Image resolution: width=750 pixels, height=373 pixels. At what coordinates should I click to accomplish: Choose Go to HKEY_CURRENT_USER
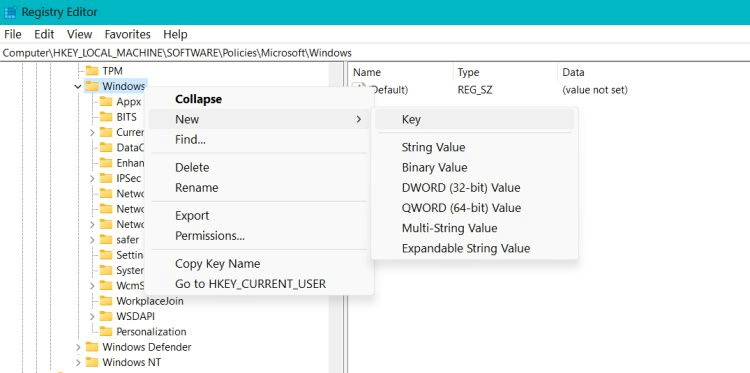click(259, 284)
